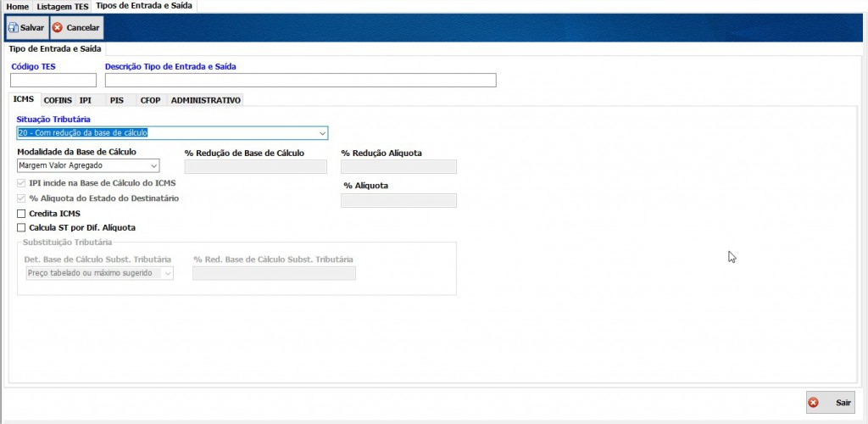868x424 pixels.
Task: Enable the Credita ICMS checkbox
Action: (x=21, y=214)
